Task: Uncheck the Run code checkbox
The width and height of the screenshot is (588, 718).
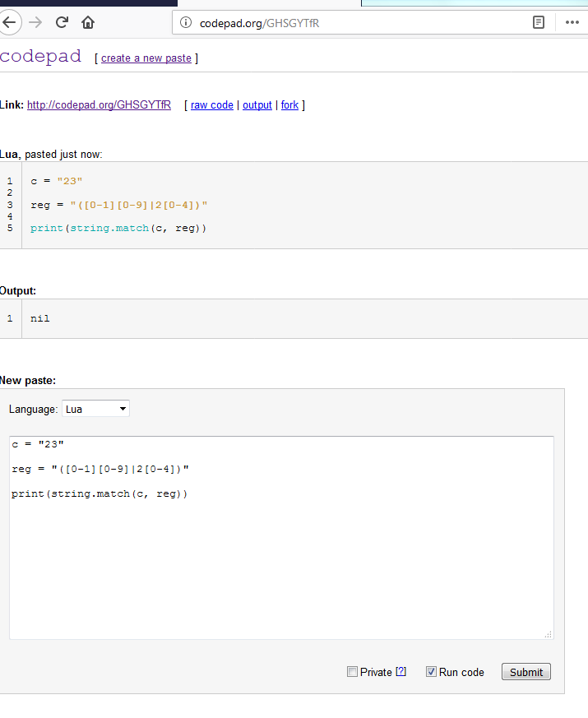Action: tap(431, 672)
